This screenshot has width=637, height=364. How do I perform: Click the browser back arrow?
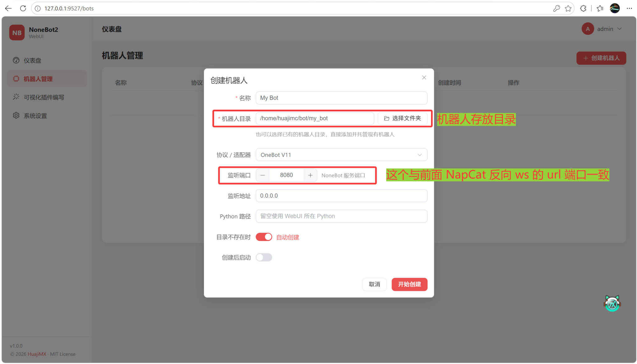coord(8,8)
